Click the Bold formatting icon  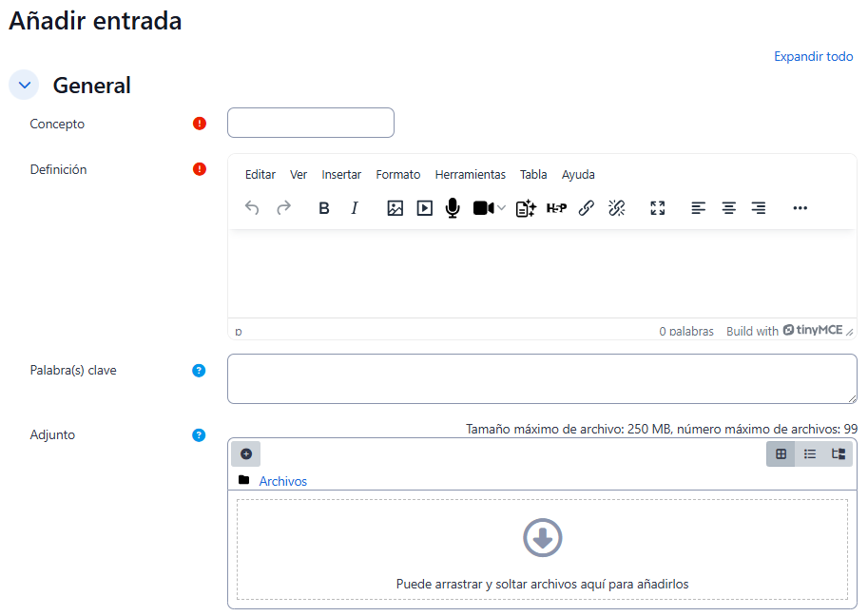pyautogui.click(x=324, y=208)
